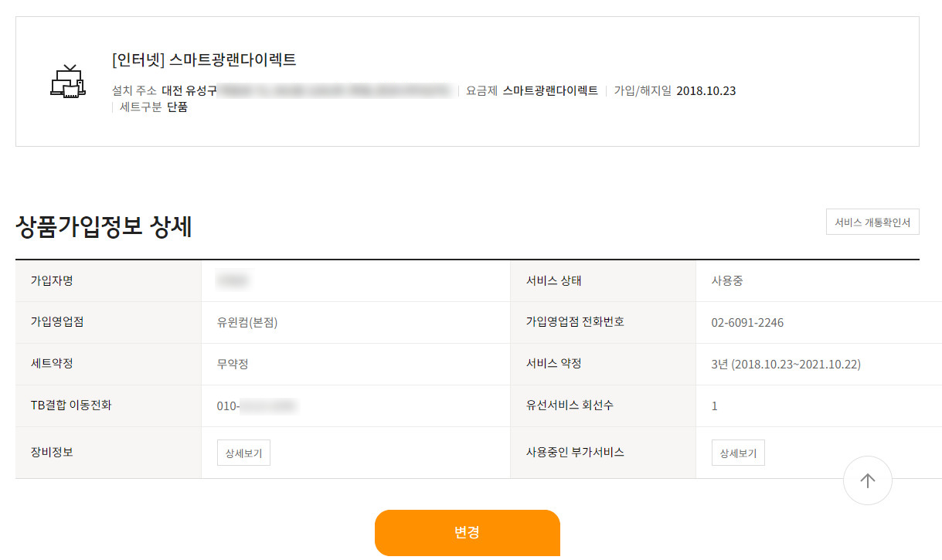The height and width of the screenshot is (560, 942).
Task: Click the 요금제 value 스마트광랜다이렉트
Action: pyautogui.click(x=550, y=91)
